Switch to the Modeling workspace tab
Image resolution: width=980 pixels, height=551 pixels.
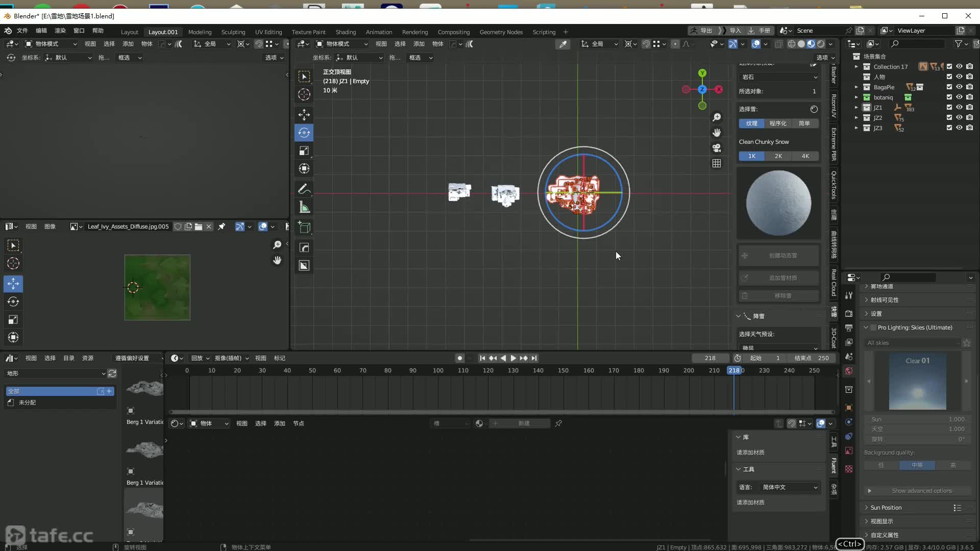tap(200, 32)
